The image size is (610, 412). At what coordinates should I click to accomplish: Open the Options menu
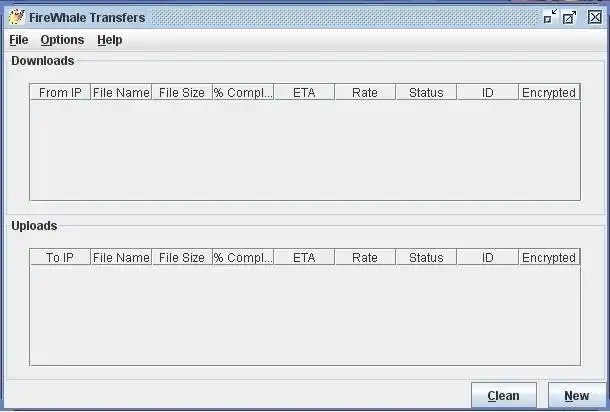(62, 40)
